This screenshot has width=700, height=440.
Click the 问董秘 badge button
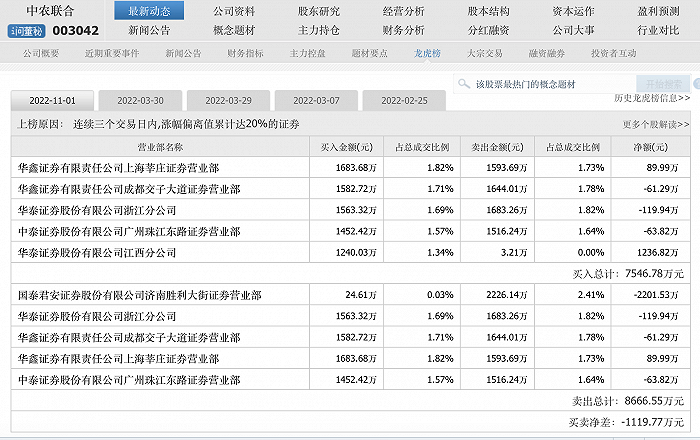pyautogui.click(x=26, y=31)
